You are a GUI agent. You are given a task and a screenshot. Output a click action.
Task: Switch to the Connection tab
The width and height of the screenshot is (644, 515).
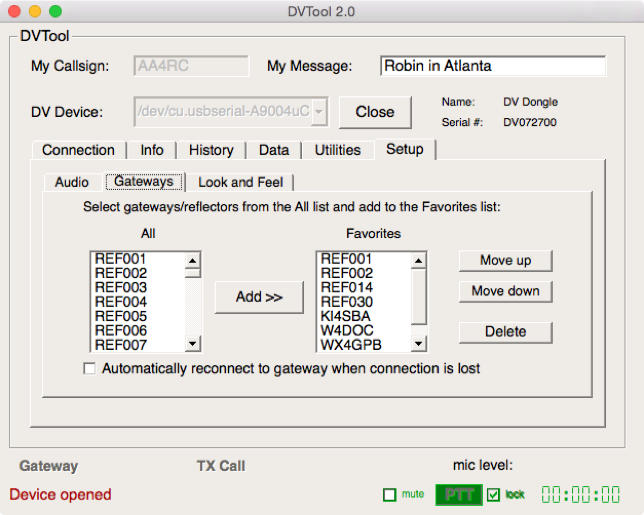point(78,150)
